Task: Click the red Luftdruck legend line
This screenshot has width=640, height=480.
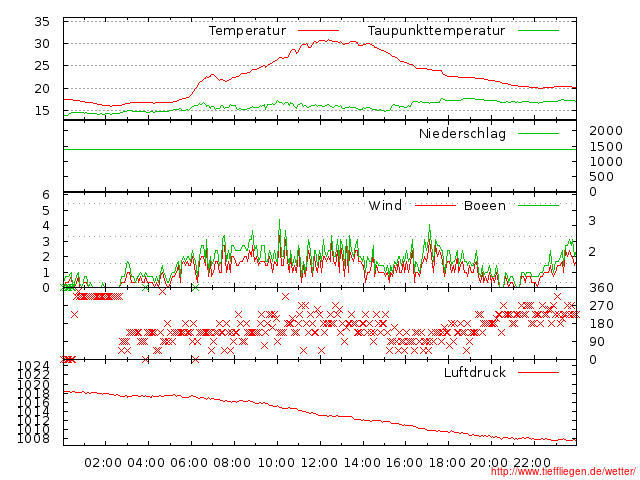Action: coord(538,372)
